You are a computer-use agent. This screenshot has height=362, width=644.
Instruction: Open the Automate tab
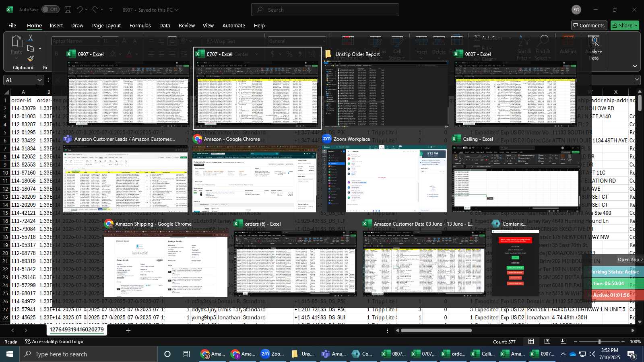pos(234,25)
